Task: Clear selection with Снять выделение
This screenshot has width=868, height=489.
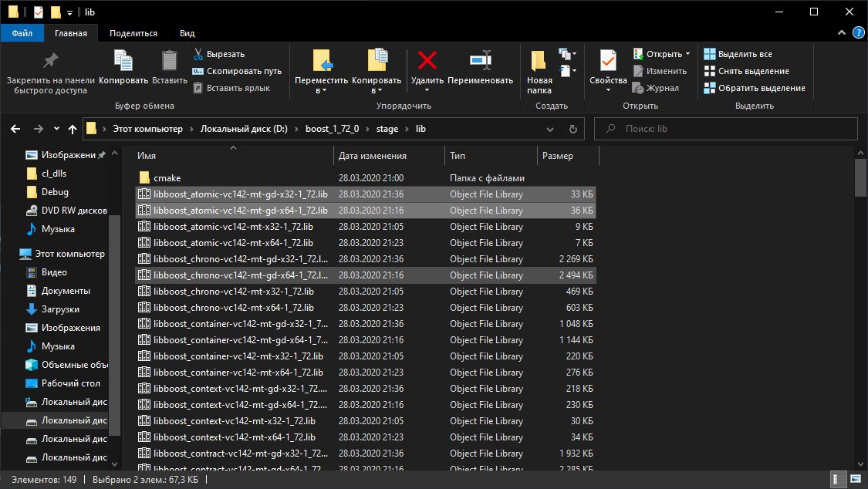Action: (746, 72)
